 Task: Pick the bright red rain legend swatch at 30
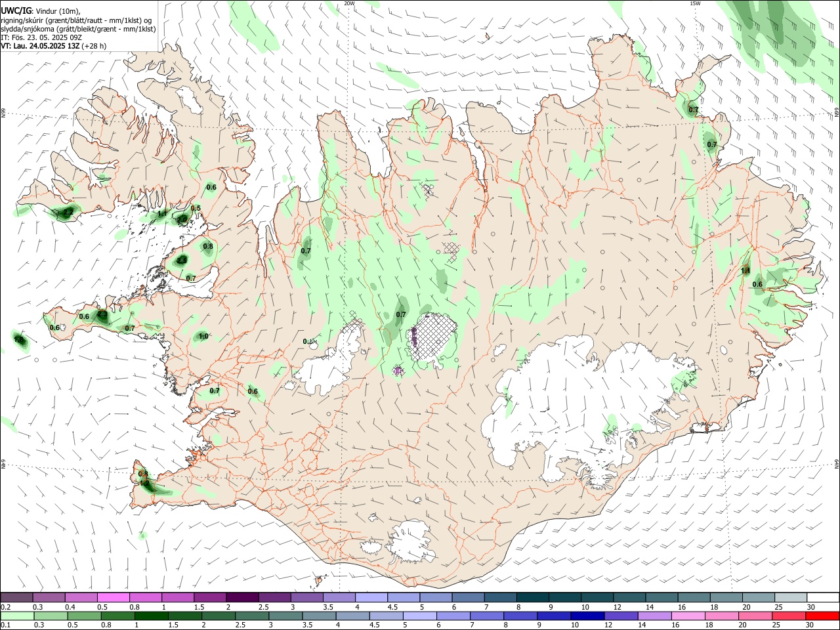822,616
